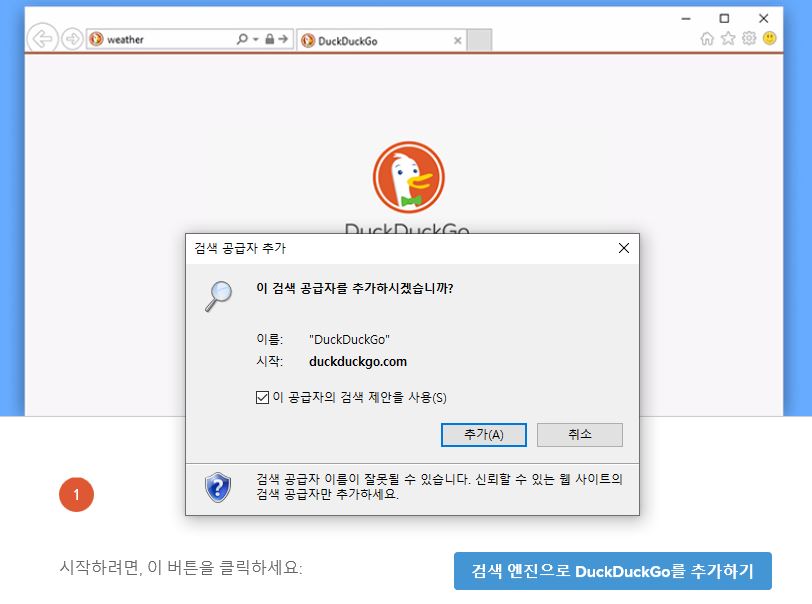Click the smiley feedback icon
This screenshot has width=812, height=604.
click(770, 38)
